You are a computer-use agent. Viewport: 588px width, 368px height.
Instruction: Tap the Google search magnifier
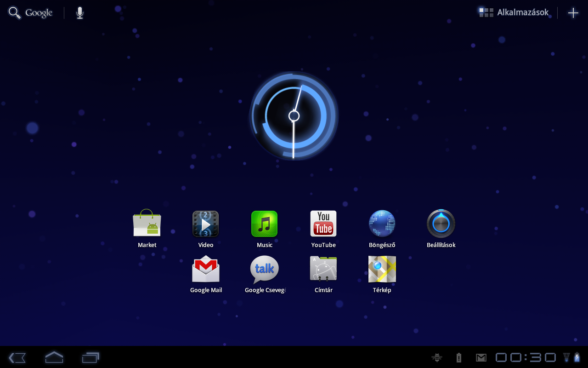(15, 13)
